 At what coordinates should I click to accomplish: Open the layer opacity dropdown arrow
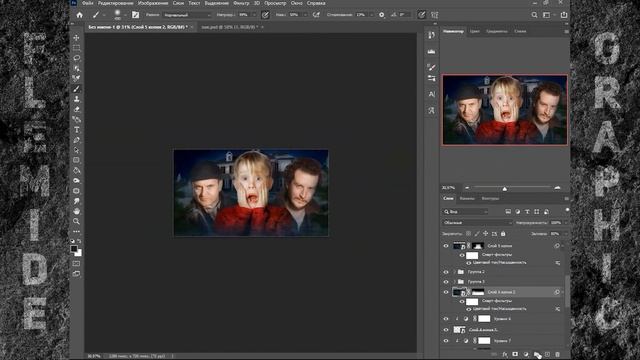[565, 223]
